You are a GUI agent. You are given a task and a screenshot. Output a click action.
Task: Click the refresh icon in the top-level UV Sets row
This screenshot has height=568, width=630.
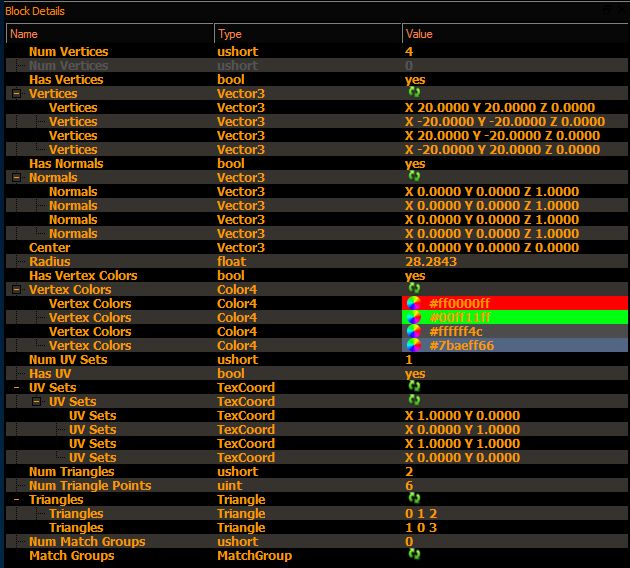pyautogui.click(x=414, y=386)
